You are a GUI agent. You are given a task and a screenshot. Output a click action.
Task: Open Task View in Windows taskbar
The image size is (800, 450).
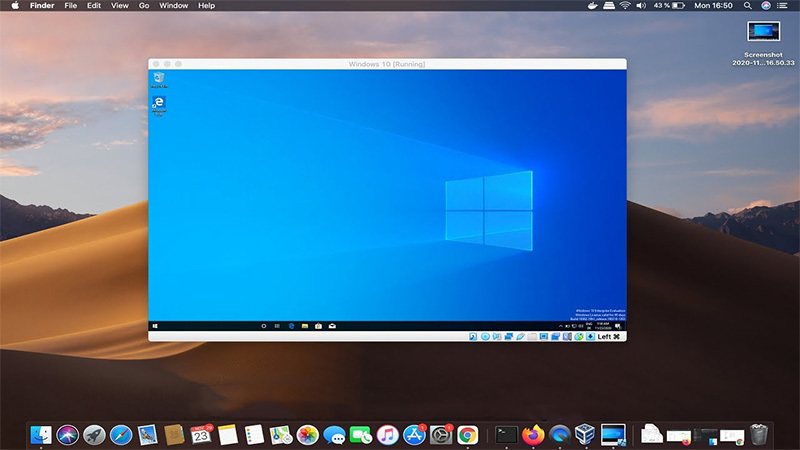(x=277, y=326)
